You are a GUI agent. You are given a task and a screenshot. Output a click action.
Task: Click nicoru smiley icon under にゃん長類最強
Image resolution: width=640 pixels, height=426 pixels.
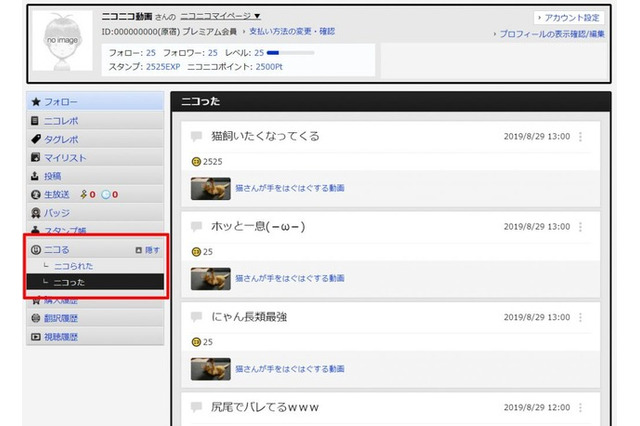[196, 342]
